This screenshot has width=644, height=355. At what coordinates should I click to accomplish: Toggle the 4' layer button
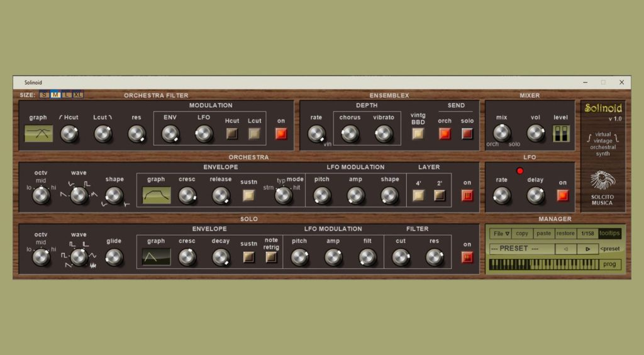pos(418,195)
